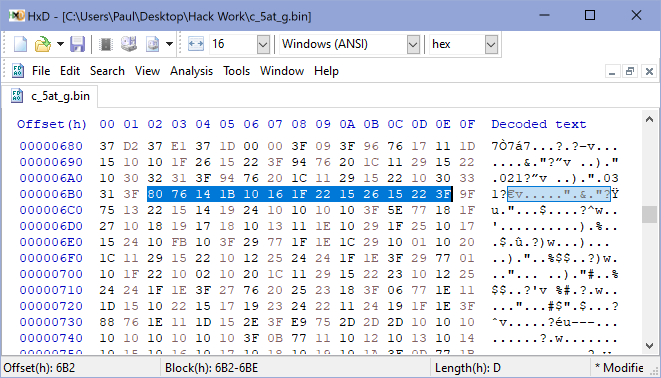
Task: Click the highlighted decoded text selection
Action: [559, 194]
